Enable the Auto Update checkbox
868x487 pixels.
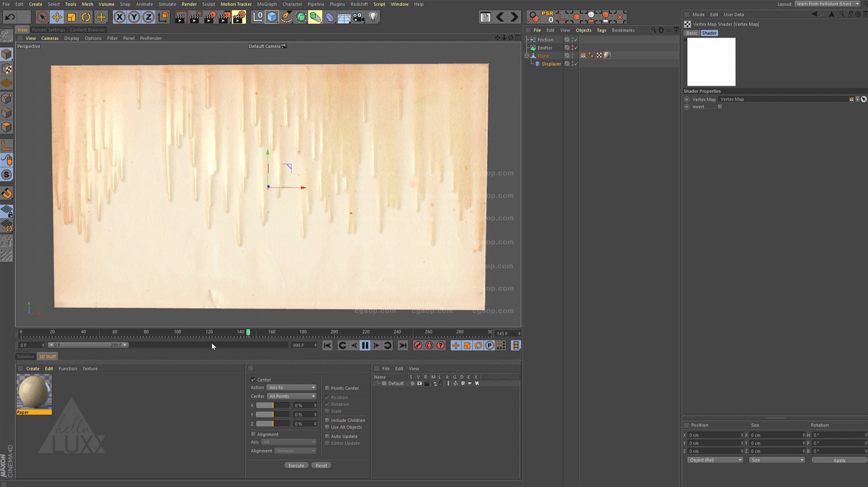click(x=327, y=436)
